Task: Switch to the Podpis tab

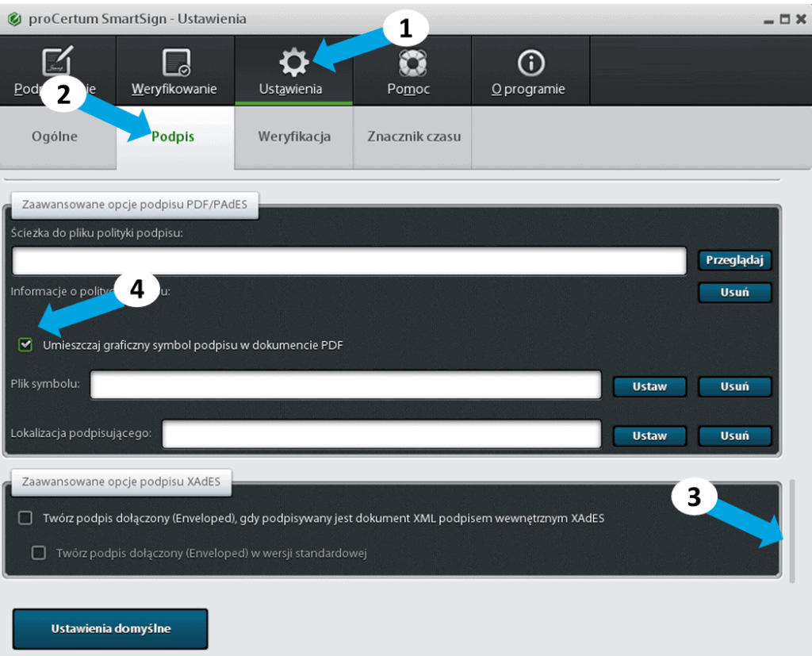Action: click(175, 136)
